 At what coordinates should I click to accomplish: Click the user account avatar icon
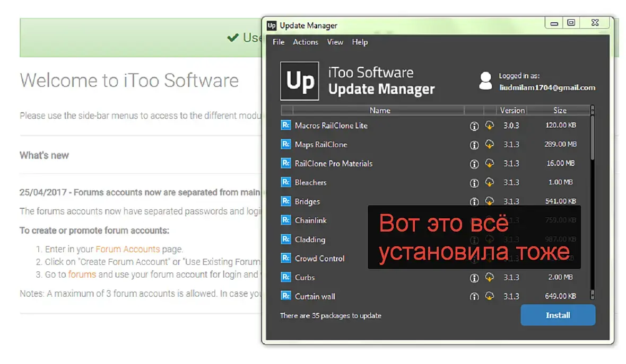tap(485, 81)
